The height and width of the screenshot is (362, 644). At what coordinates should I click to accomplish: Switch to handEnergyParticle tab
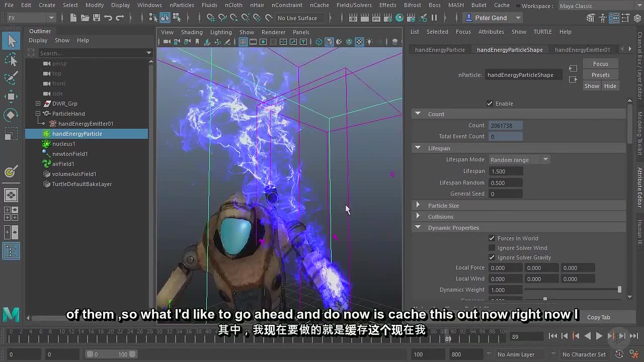tap(440, 50)
